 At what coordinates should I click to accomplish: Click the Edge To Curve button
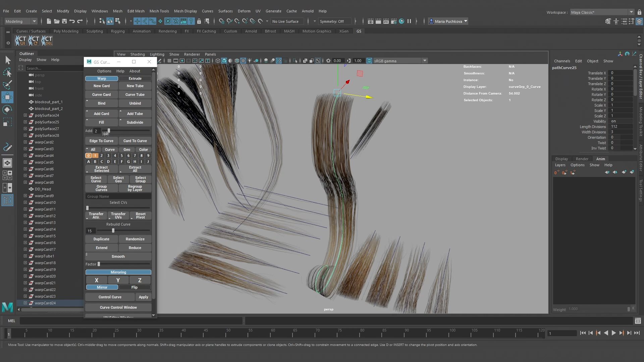tap(101, 141)
